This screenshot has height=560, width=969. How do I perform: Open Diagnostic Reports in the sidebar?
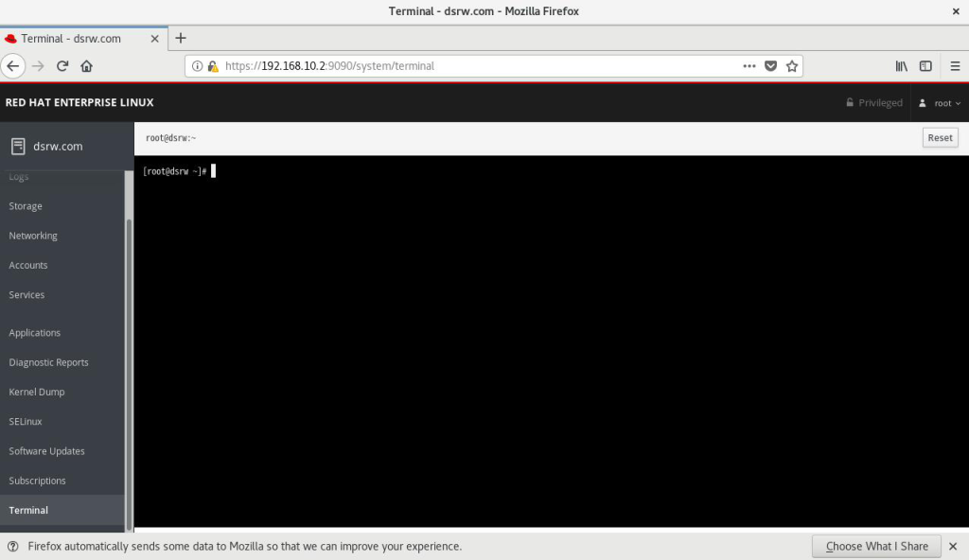click(x=62, y=362)
